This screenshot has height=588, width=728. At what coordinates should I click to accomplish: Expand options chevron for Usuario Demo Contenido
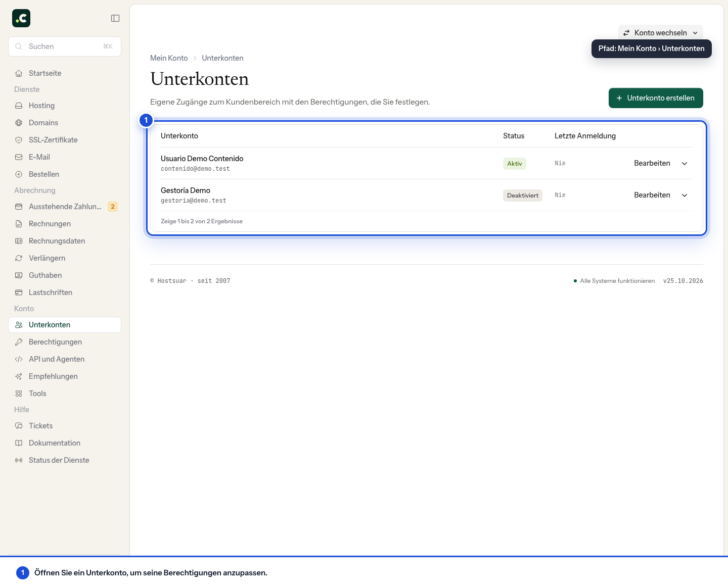685,163
